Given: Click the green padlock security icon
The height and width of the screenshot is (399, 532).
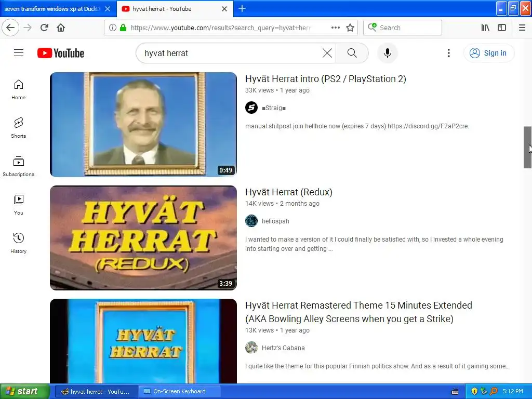Looking at the screenshot, I should click(123, 28).
